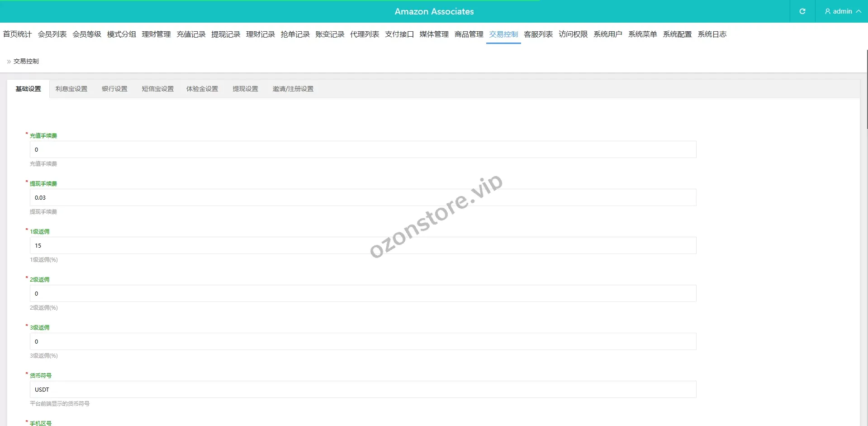Switch to the 银行设置 tab
This screenshot has width=868, height=426.
[114, 89]
